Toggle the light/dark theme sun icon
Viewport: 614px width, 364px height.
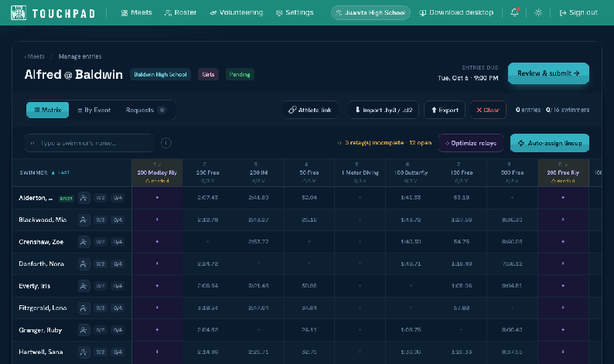538,12
